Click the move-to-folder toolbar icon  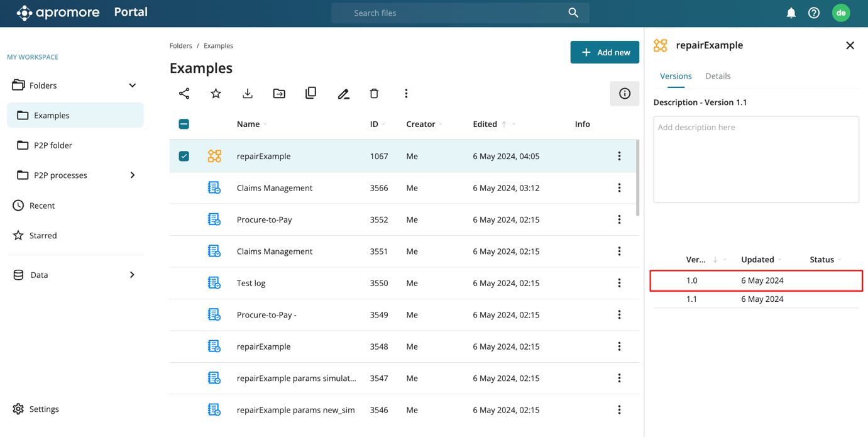pyautogui.click(x=279, y=94)
